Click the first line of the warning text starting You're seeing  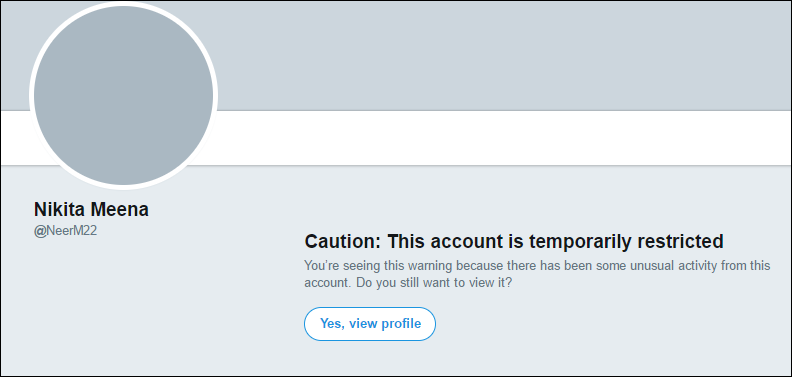tap(537, 266)
